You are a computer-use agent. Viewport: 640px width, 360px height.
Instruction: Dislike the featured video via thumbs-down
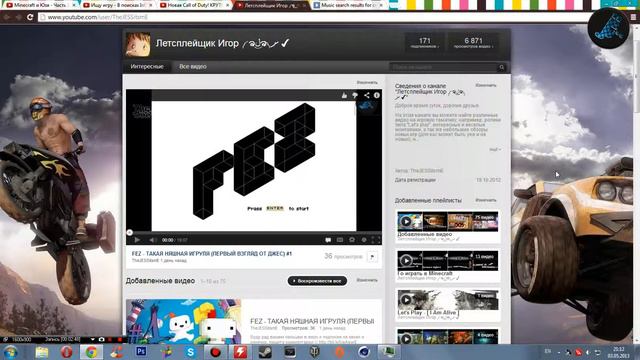click(x=355, y=96)
